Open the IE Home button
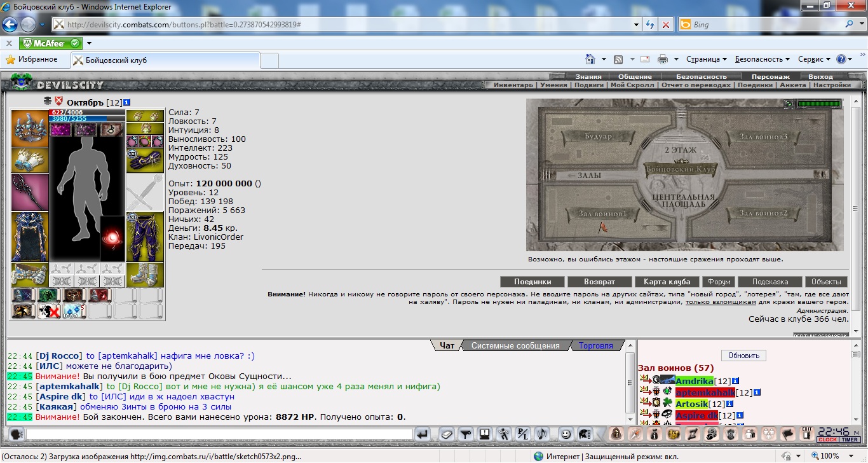This screenshot has width=868, height=463. (590, 59)
